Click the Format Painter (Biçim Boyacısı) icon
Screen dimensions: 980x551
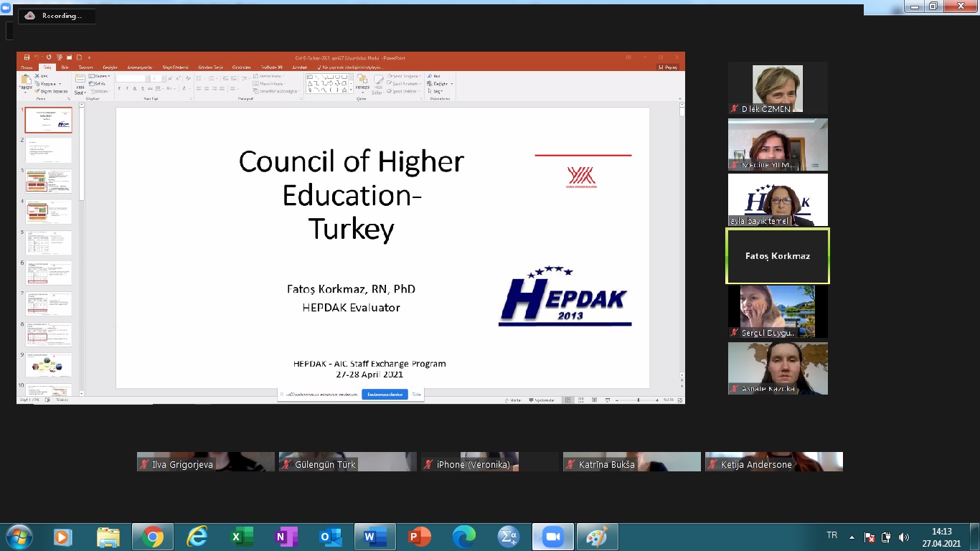point(37,91)
